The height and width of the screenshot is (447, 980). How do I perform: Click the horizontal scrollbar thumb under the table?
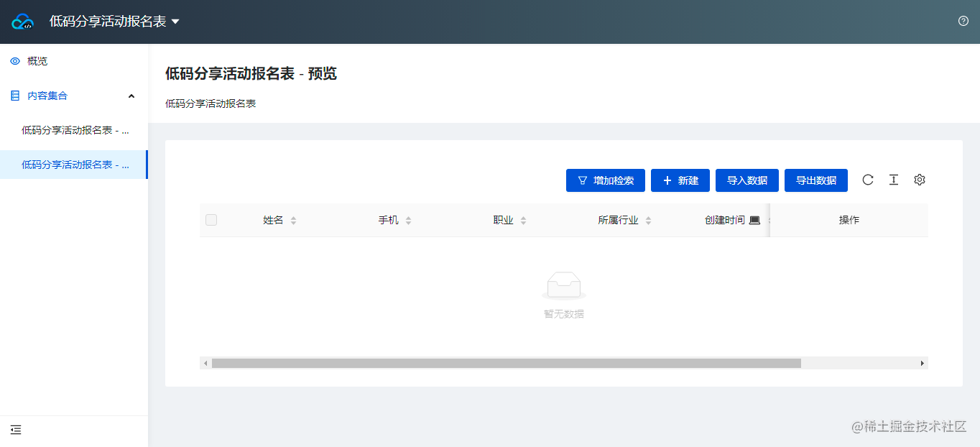tap(506, 364)
